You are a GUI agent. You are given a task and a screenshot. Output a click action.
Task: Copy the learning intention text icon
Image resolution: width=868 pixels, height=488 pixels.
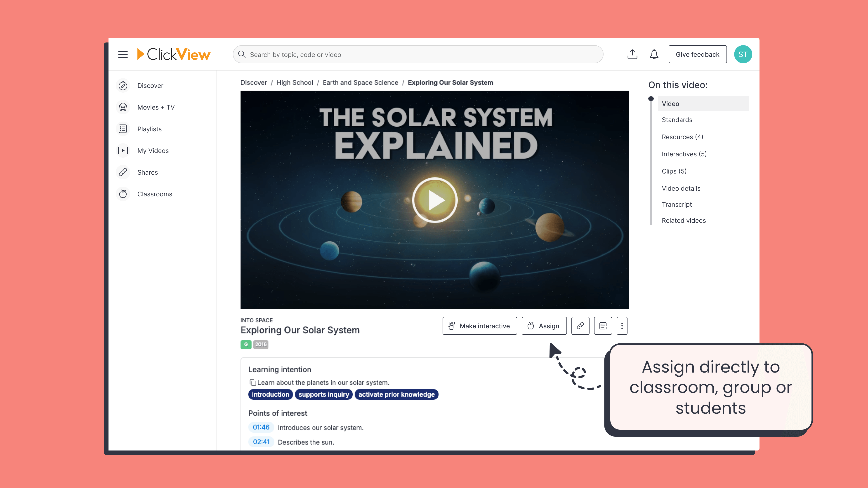(x=252, y=382)
